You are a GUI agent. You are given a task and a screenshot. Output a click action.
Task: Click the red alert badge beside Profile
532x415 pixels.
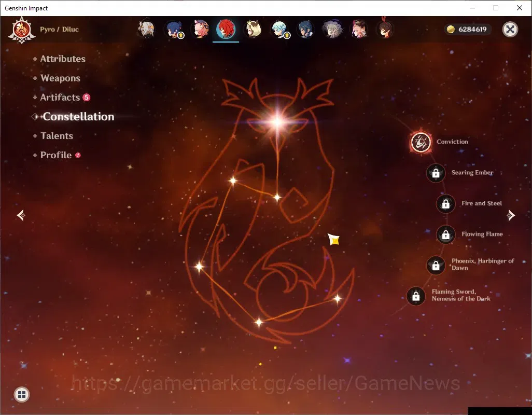78,155
